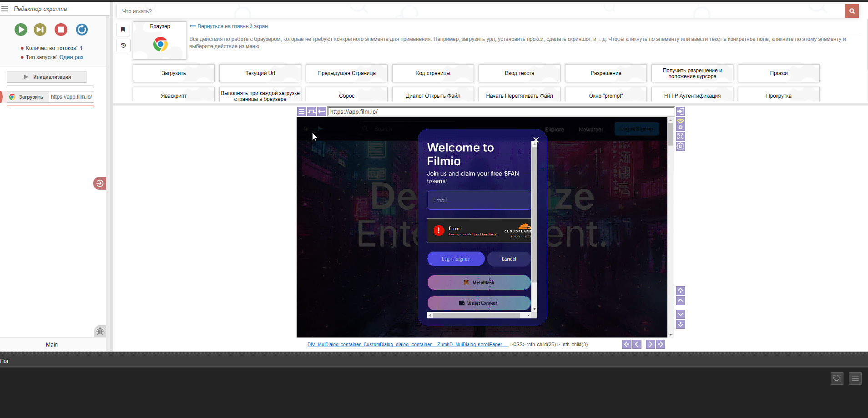Image resolution: width=868 pixels, height=418 pixels.
Task: Click the blue restart script icon
Action: click(82, 30)
